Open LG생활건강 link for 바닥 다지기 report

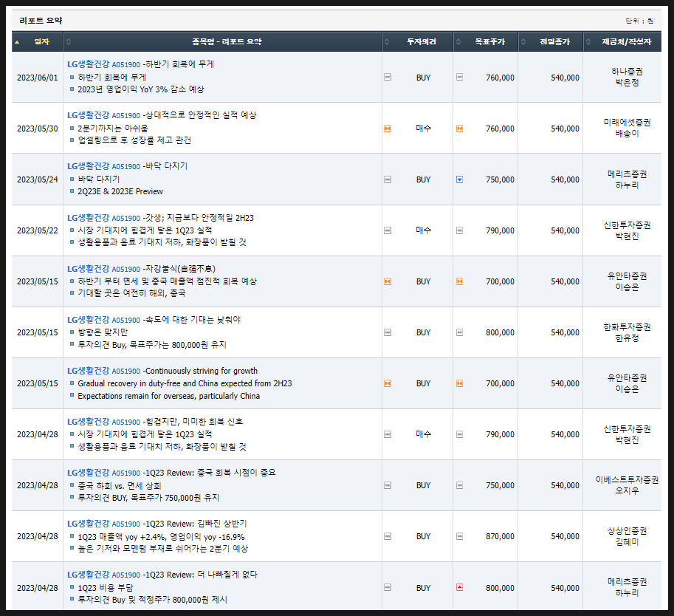(x=88, y=166)
